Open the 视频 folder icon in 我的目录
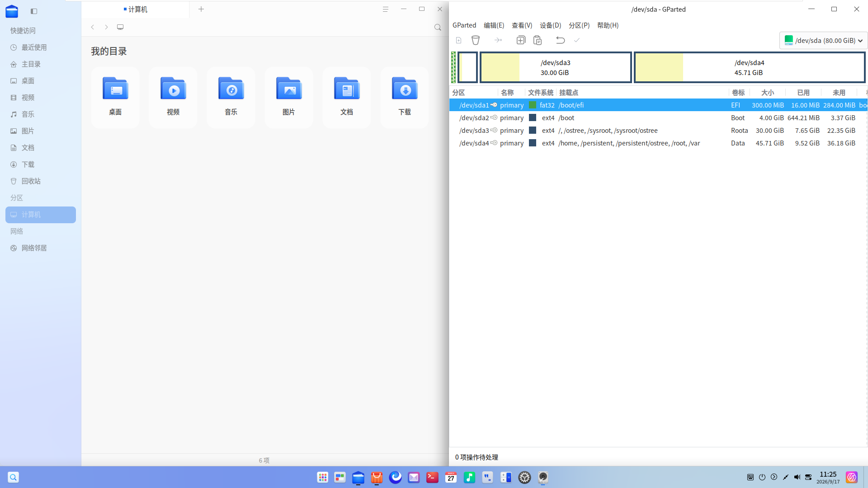 (173, 97)
